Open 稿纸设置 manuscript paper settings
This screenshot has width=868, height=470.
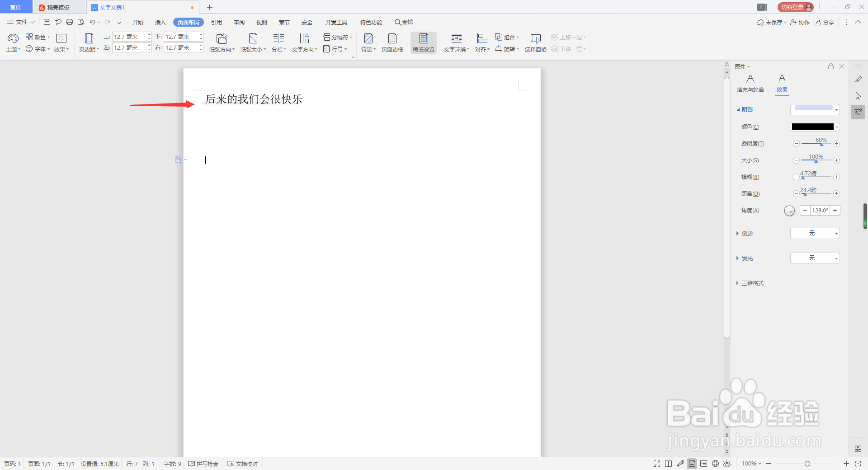click(x=424, y=43)
